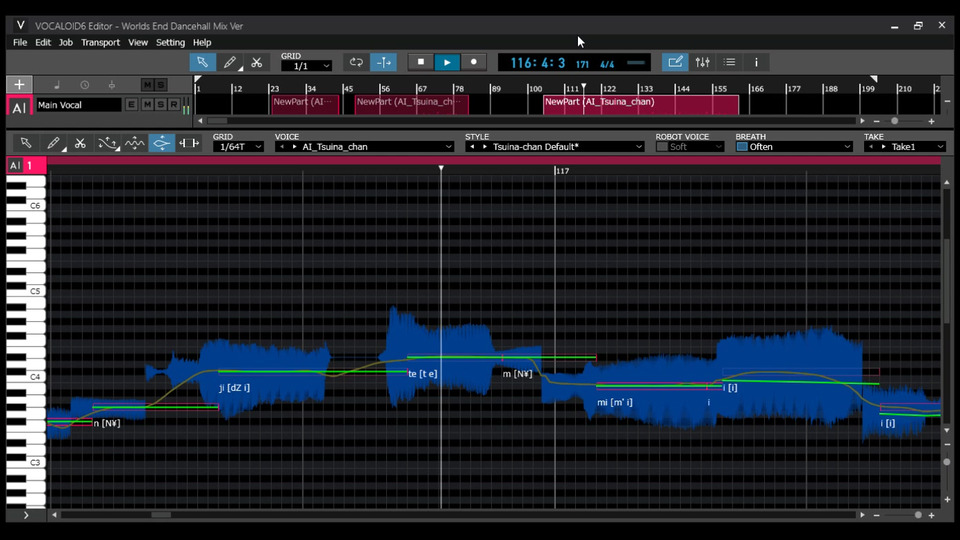Open the File menu

click(20, 42)
